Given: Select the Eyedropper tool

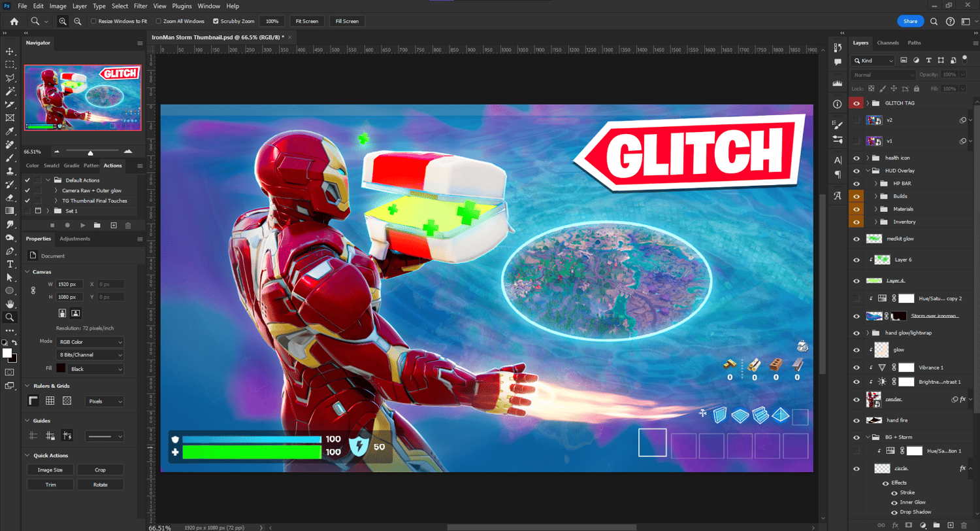Looking at the screenshot, I should pos(10,131).
